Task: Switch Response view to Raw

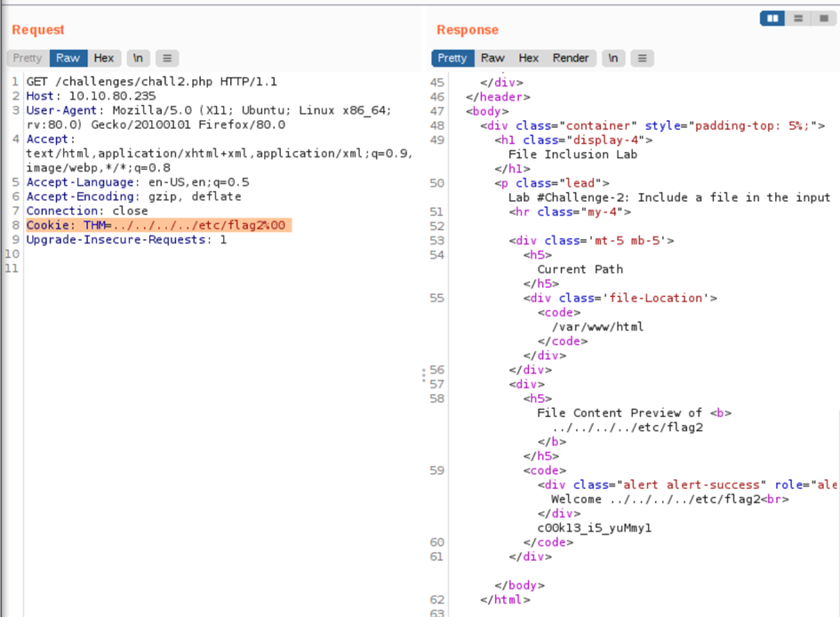Action: pos(492,58)
